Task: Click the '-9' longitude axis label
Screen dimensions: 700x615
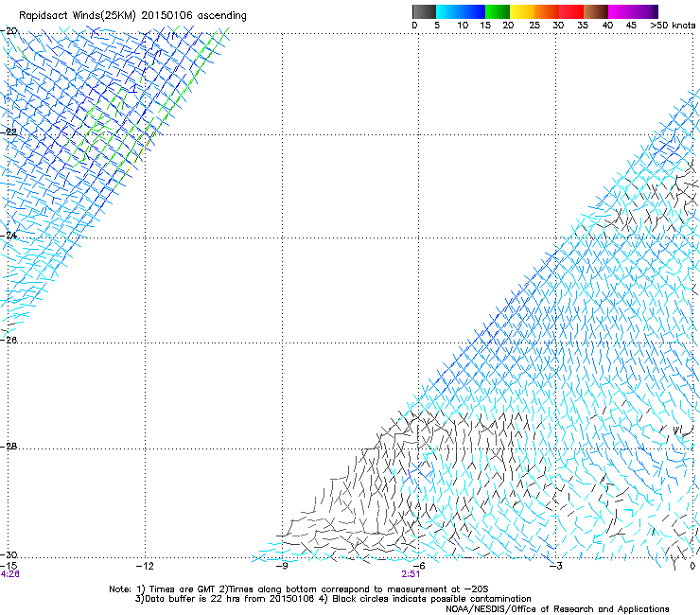Action: [282, 566]
